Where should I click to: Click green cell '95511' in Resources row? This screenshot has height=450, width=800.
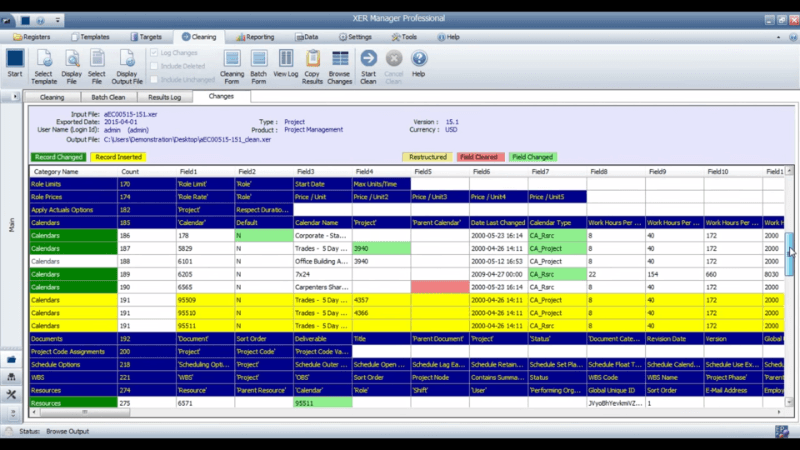click(x=322, y=403)
